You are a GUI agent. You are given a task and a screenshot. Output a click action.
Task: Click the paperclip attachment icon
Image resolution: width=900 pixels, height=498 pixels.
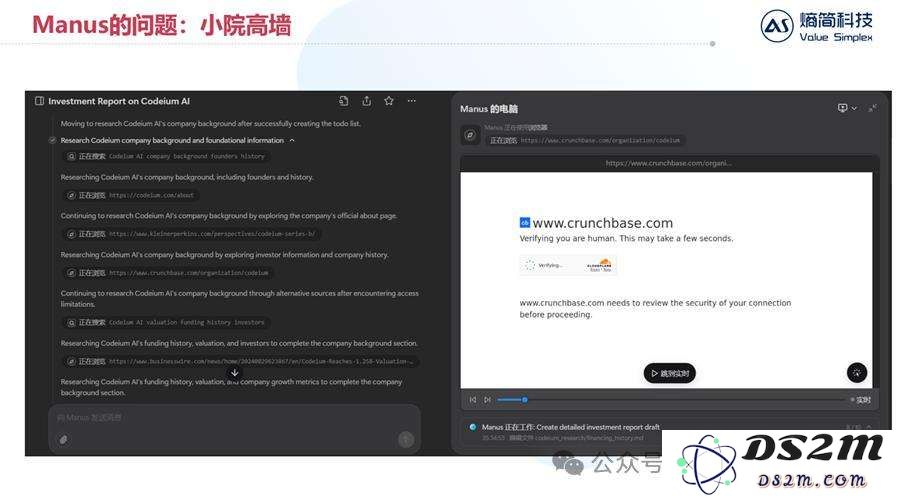pos(64,440)
